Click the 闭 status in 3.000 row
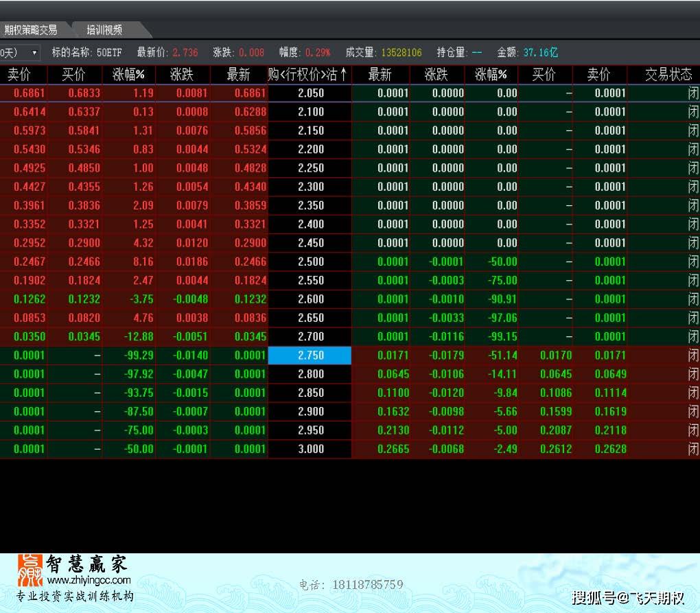 coord(693,450)
